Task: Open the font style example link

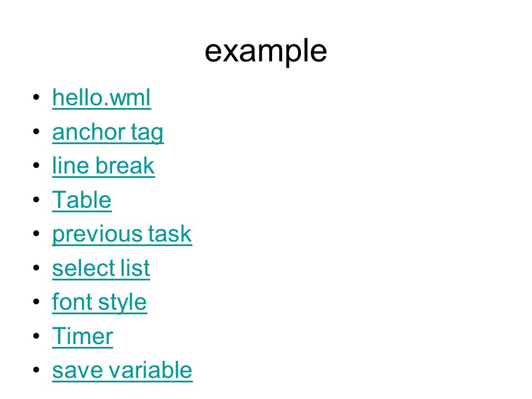Action: 99,302
